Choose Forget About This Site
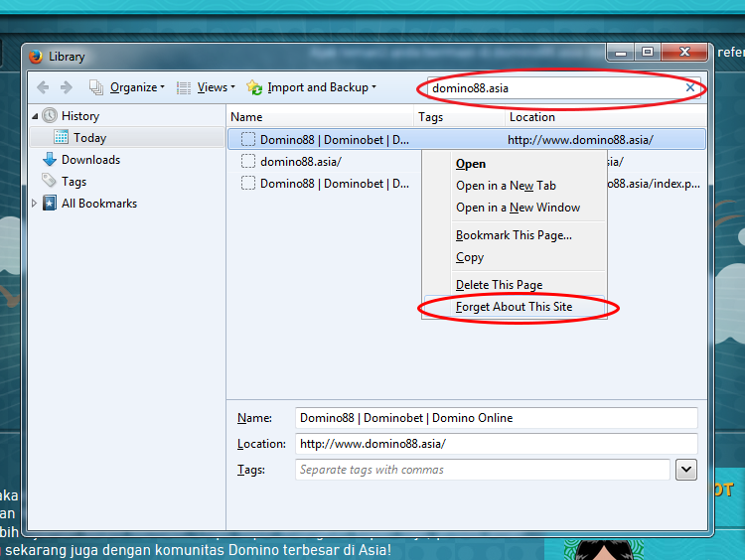 click(515, 307)
